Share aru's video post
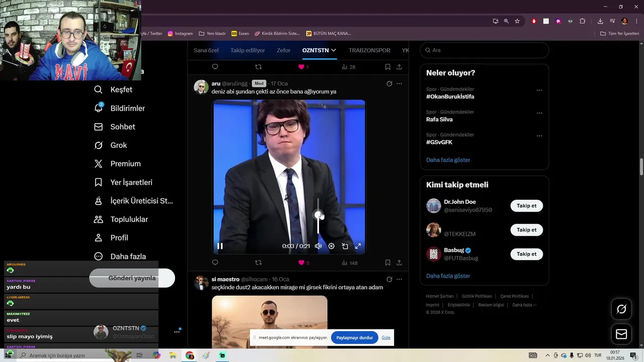This screenshot has height=362, width=644. click(399, 262)
